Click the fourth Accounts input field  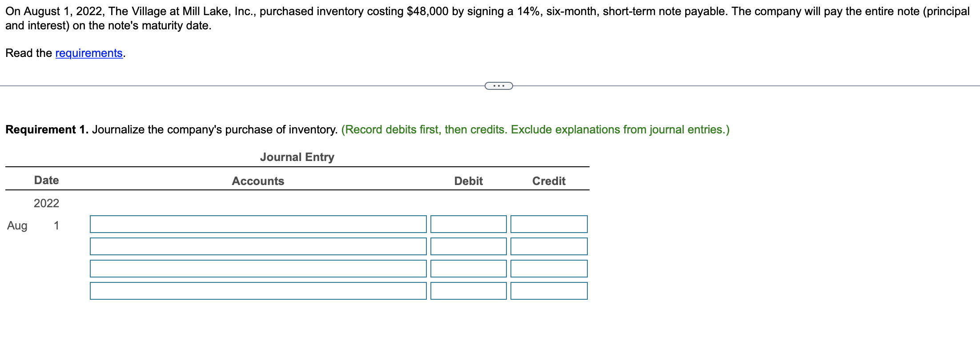[258, 291]
